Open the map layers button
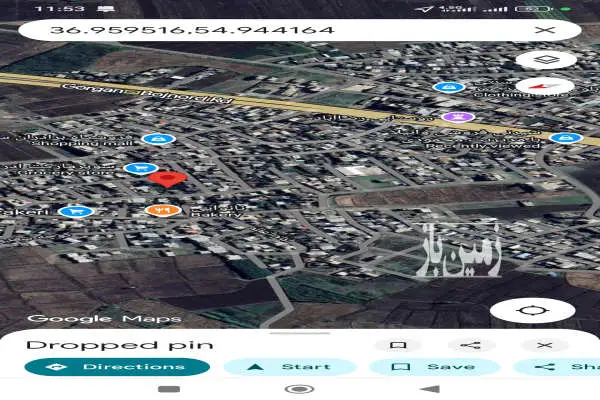600x400 pixels. coord(546,60)
